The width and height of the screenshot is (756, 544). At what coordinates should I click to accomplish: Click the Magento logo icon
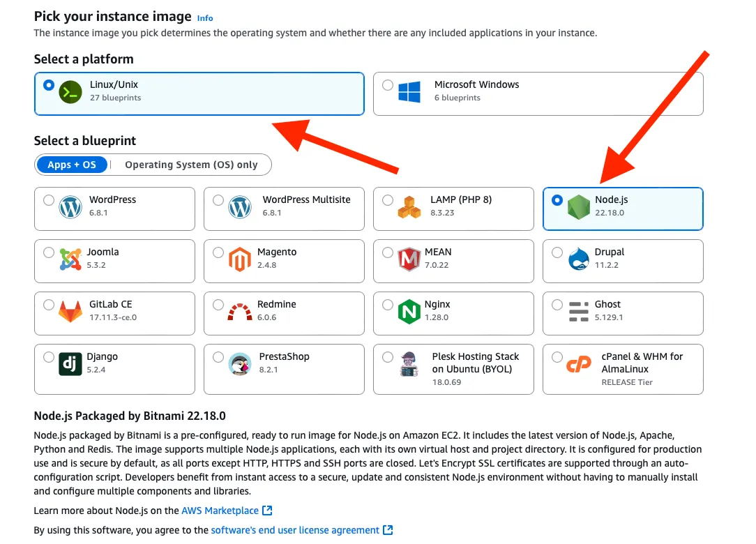pyautogui.click(x=240, y=259)
